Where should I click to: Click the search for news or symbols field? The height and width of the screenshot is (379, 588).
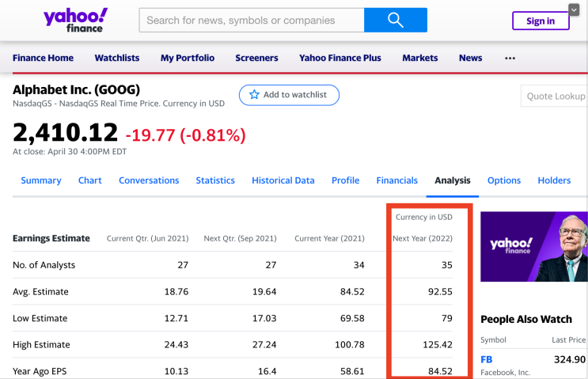point(252,20)
